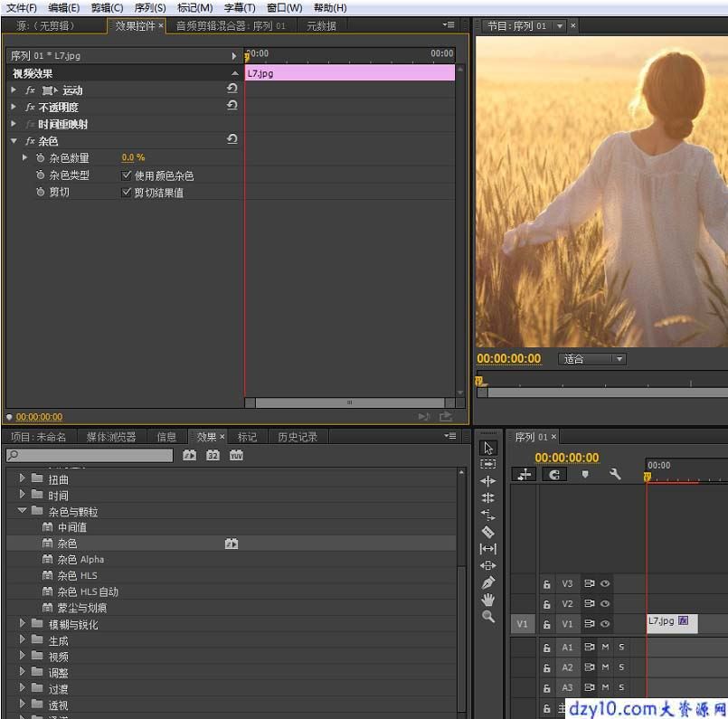Select the Ripple Edit tool
The height and width of the screenshot is (719, 728).
tap(488, 481)
